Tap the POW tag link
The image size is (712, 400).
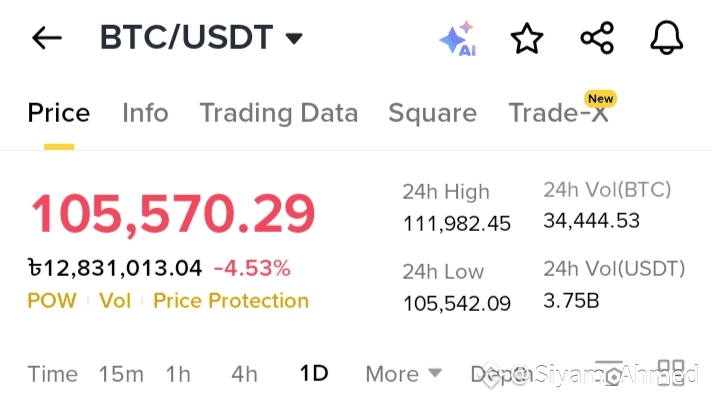(x=52, y=301)
